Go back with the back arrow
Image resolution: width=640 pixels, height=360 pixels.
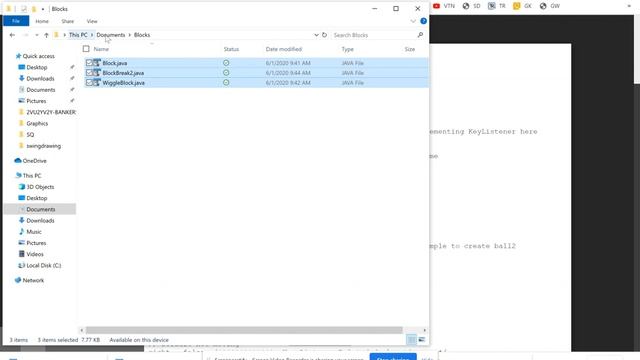(12, 35)
